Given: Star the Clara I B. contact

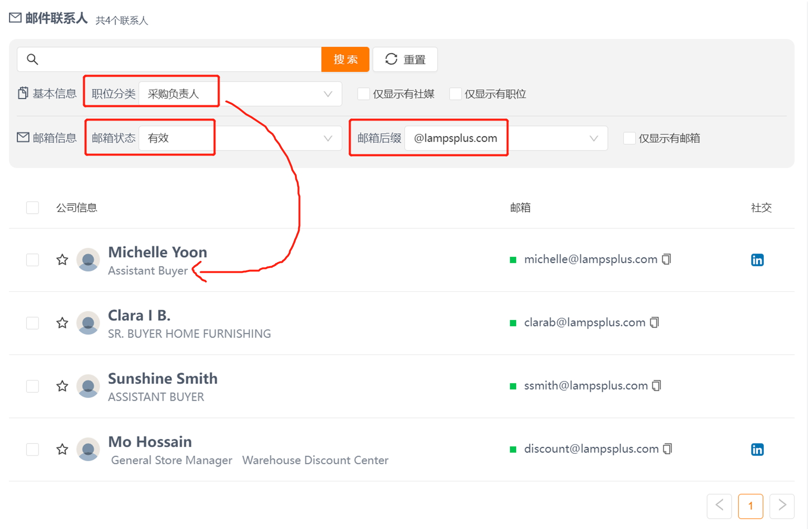Looking at the screenshot, I should coord(62,323).
